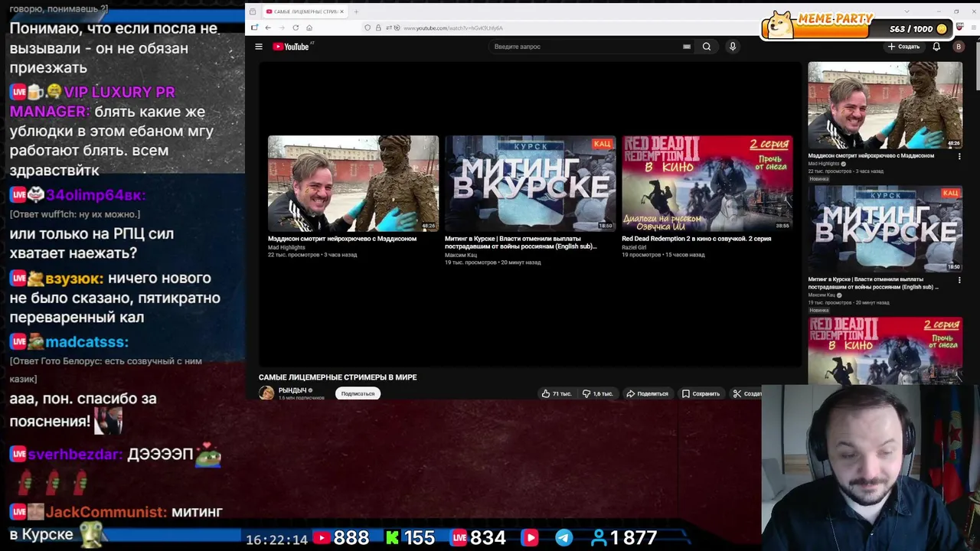Viewport: 980px width, 551px height.
Task: Open options menu for sidebar Мэддисон video
Action: point(959,156)
